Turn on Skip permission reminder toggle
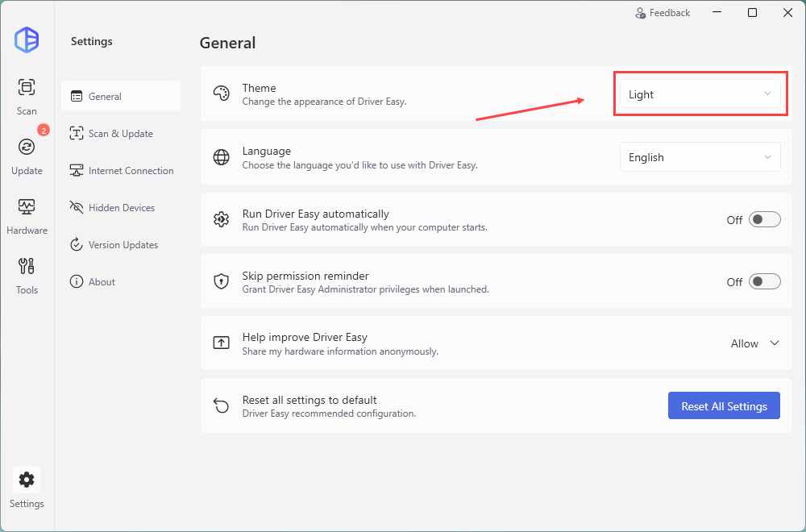806x532 pixels. coord(764,281)
